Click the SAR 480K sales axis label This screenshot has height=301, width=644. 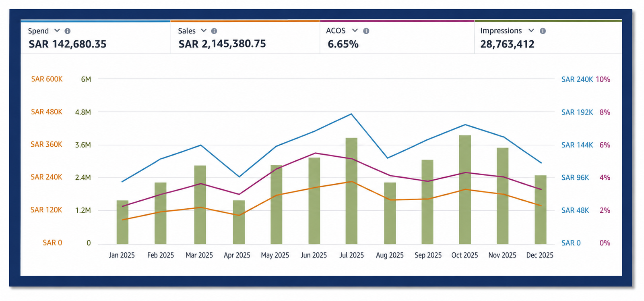coord(47,112)
